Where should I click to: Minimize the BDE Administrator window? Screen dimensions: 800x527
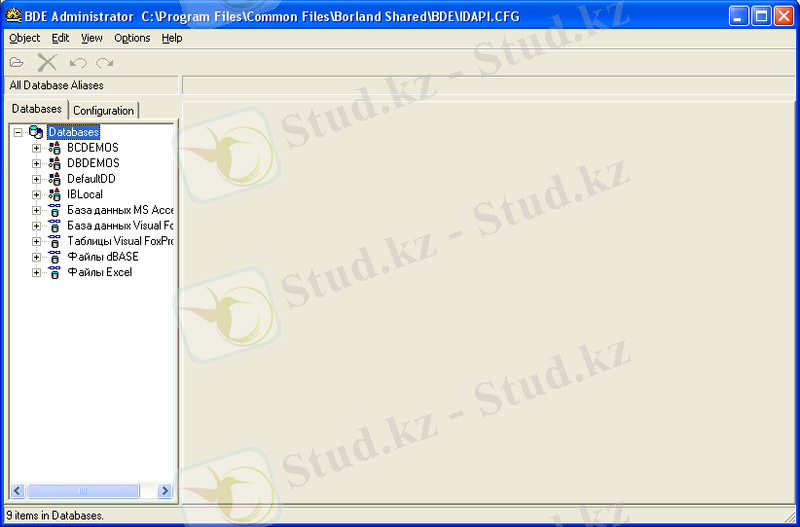coord(739,16)
